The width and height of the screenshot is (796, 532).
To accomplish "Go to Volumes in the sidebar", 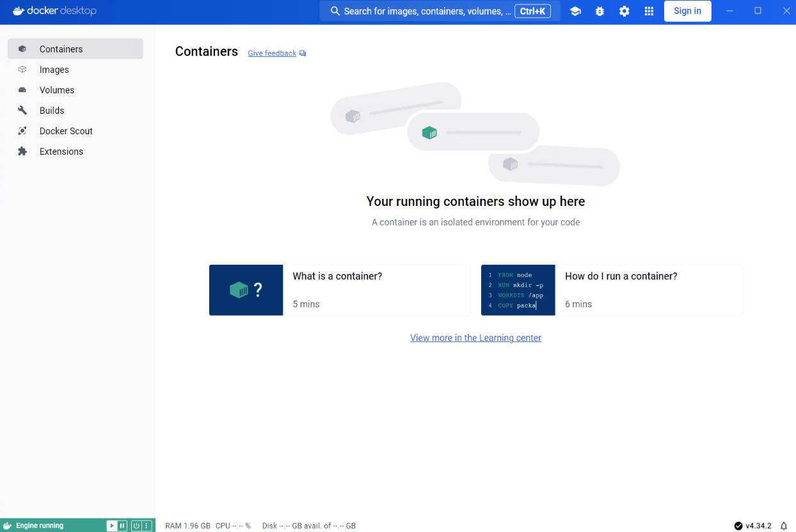I will 57,90.
